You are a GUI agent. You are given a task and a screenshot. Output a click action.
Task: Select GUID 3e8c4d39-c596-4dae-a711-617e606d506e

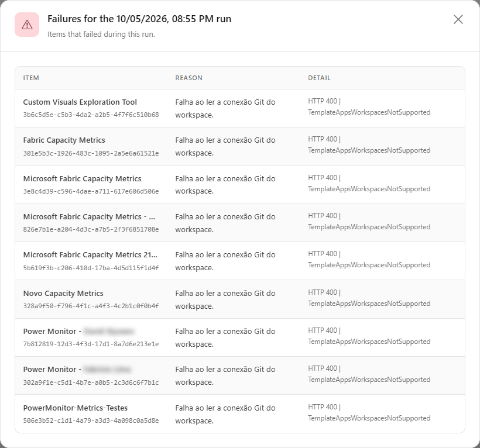pos(91,191)
